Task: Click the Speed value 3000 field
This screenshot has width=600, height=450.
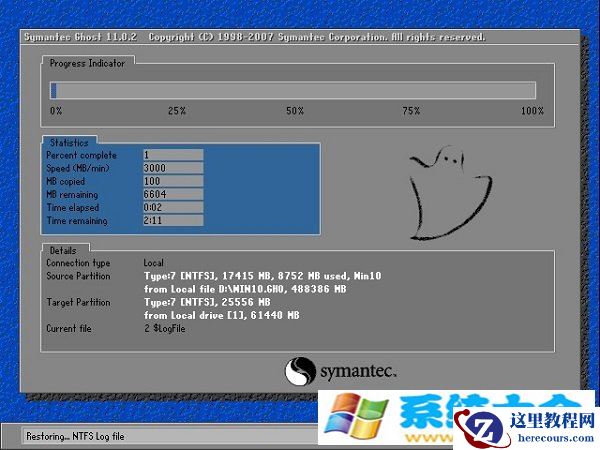Action: pyautogui.click(x=173, y=168)
